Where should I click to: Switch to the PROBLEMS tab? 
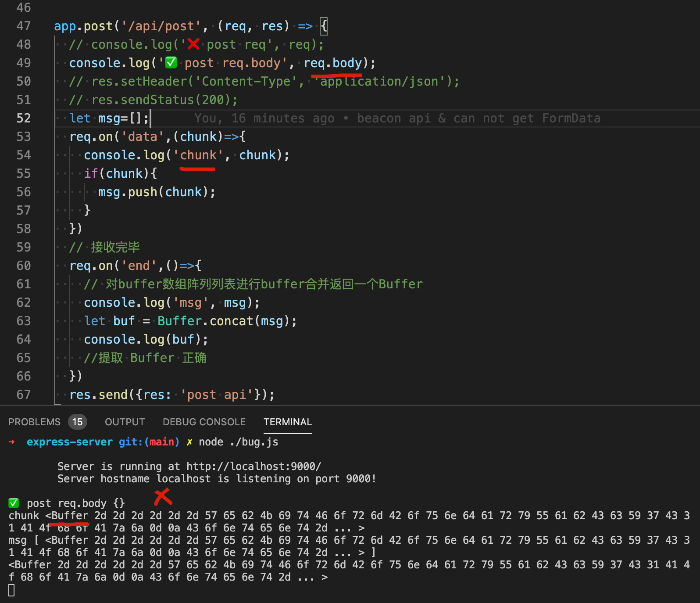pos(35,422)
